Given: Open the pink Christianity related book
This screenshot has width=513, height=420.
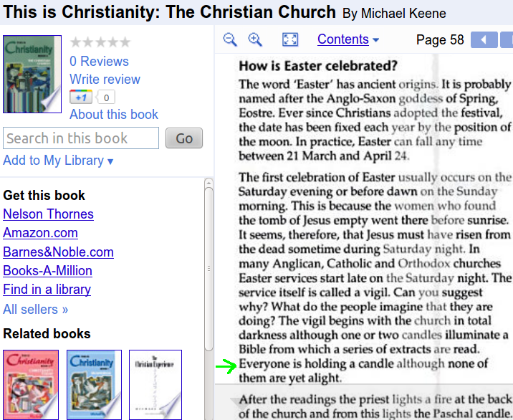Looking at the screenshot, I should [31, 384].
